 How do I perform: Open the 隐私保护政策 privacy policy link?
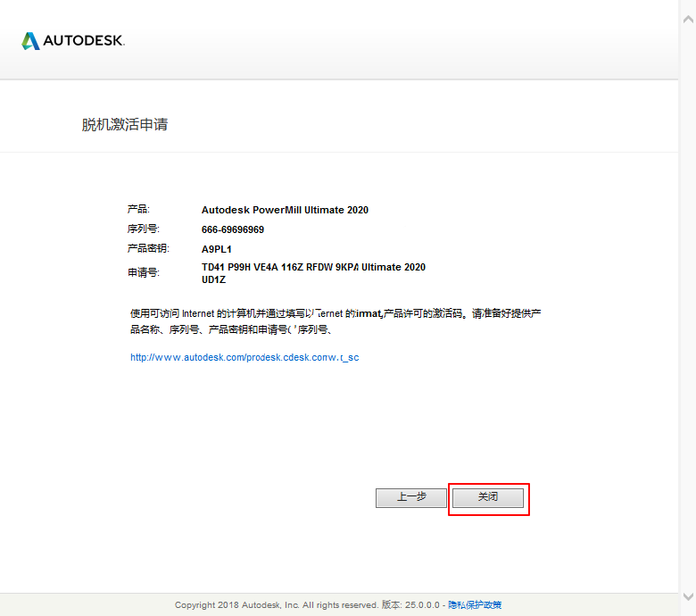tap(475, 605)
